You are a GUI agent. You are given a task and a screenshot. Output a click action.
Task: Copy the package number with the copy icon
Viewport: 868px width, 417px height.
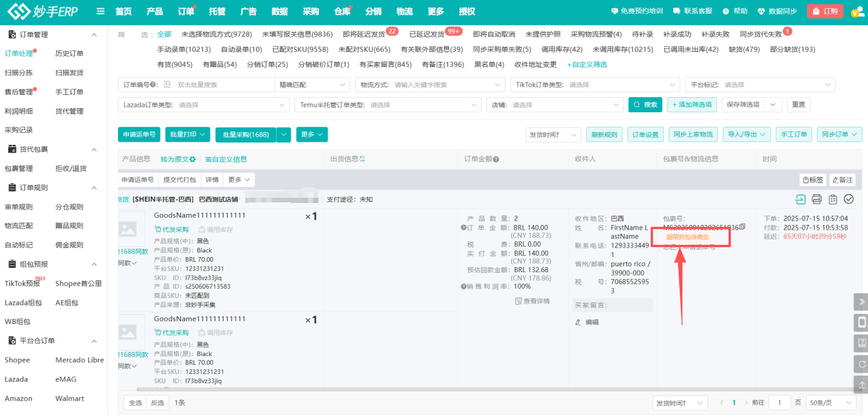click(742, 227)
